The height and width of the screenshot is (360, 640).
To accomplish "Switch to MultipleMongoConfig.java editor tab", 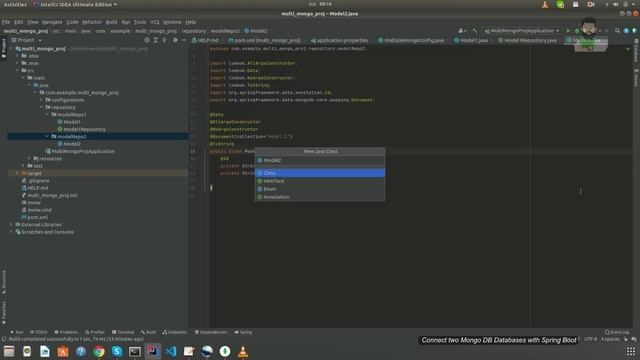I will (x=411, y=40).
